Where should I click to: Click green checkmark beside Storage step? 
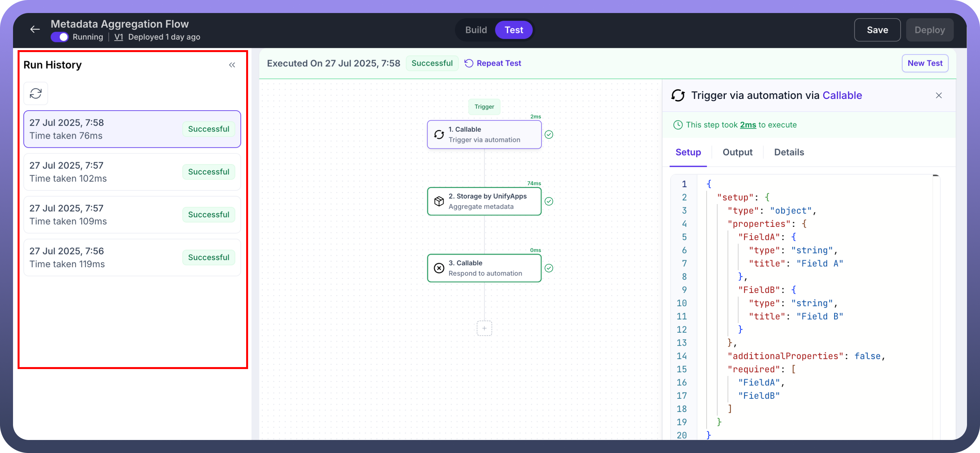549,201
